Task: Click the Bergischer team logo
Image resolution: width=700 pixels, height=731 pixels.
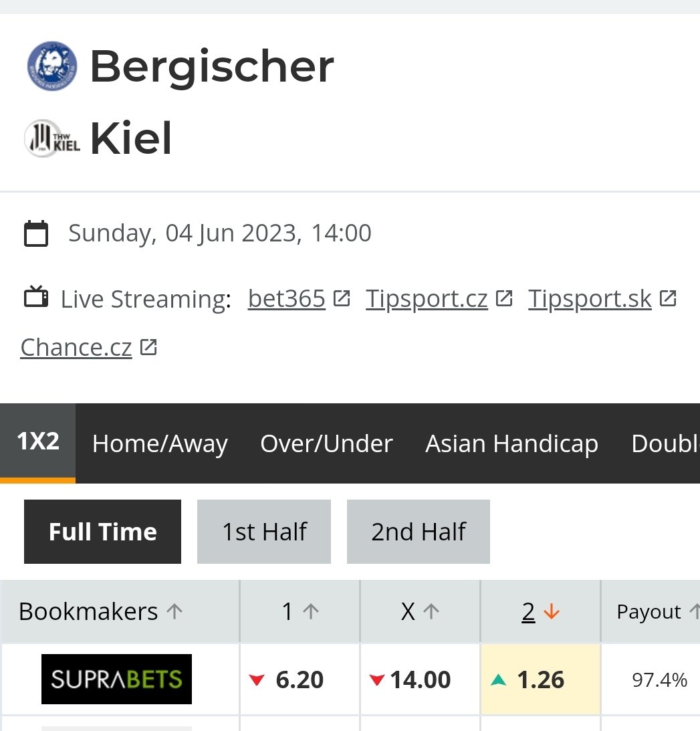Action: coord(52,66)
